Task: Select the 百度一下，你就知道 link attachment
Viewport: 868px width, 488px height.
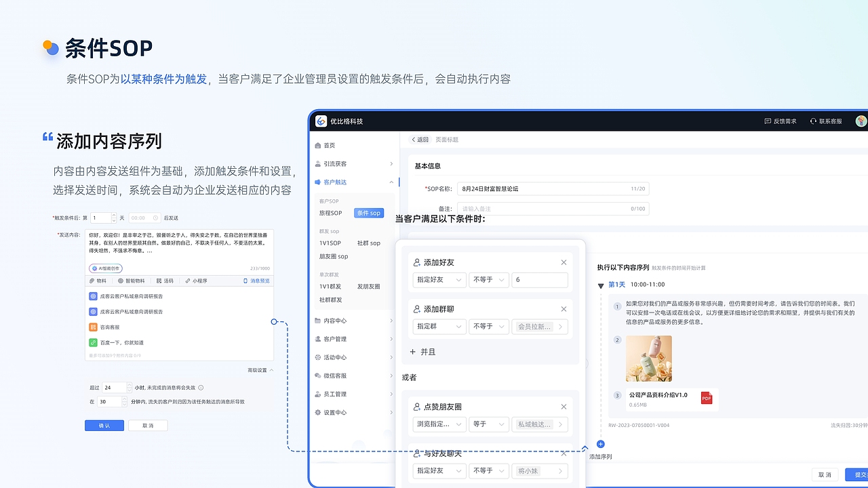Action: 116,343
